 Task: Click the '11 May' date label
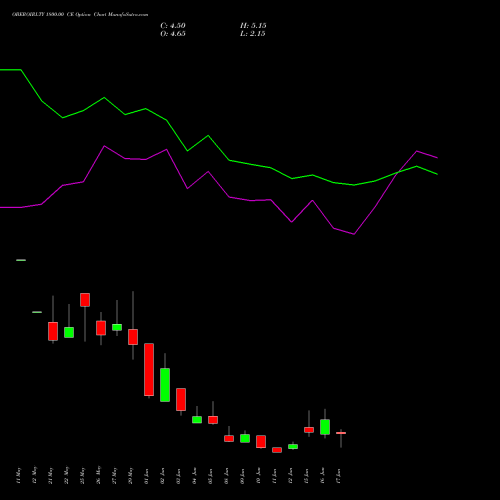(18, 475)
